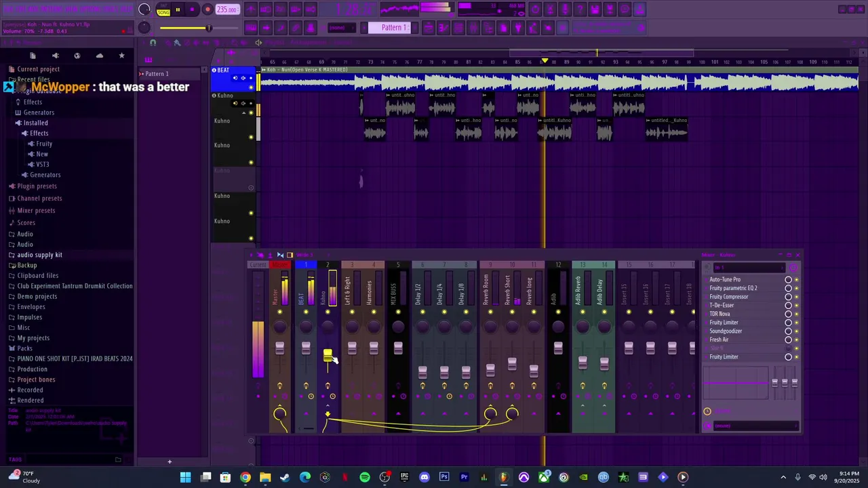Click the pan knob on the Adlib mixer track
The image size is (868, 488).
coord(558,327)
